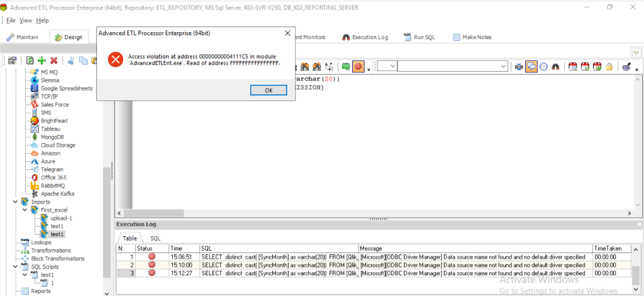
Task: Click the red stop execution icon
Action: tap(358, 67)
